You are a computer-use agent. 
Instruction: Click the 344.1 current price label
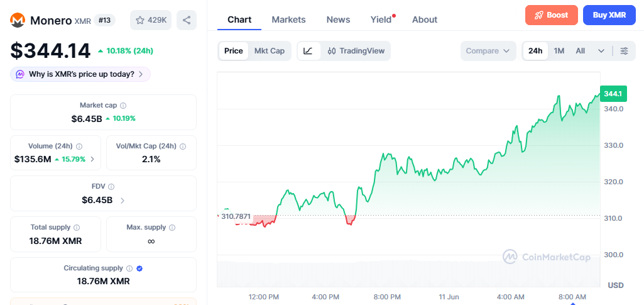tap(613, 94)
